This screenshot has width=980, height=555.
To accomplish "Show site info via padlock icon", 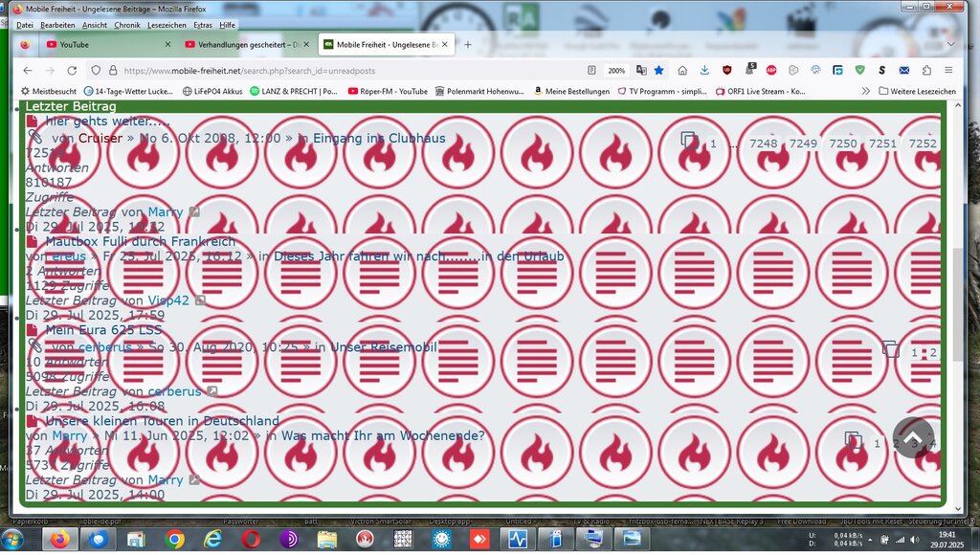I will (113, 71).
